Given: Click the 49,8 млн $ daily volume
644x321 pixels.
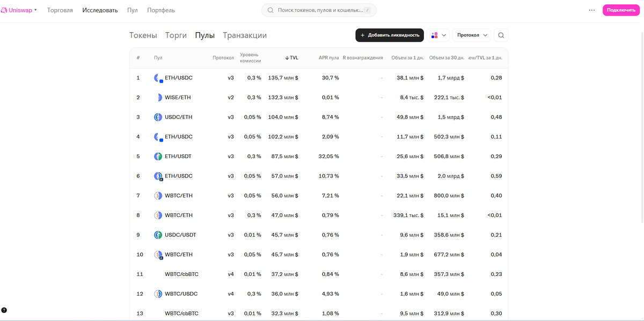Looking at the screenshot, I should tap(410, 117).
